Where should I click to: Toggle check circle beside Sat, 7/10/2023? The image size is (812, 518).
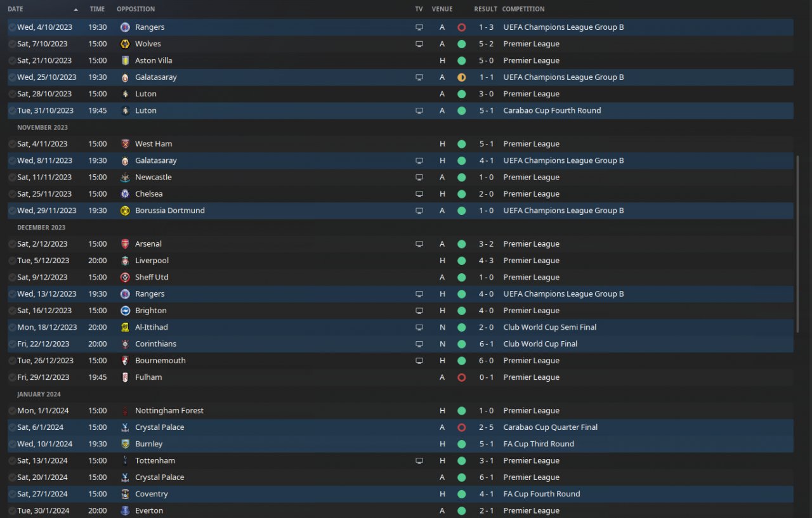click(12, 44)
